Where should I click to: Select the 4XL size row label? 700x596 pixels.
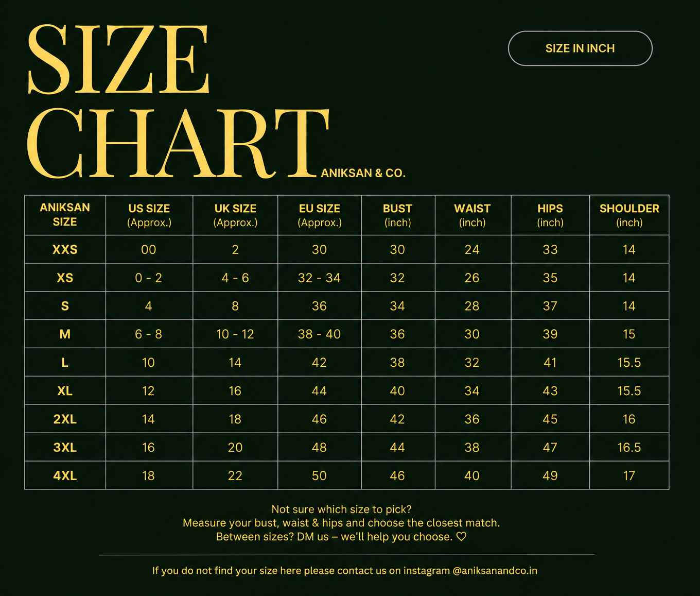tap(65, 476)
